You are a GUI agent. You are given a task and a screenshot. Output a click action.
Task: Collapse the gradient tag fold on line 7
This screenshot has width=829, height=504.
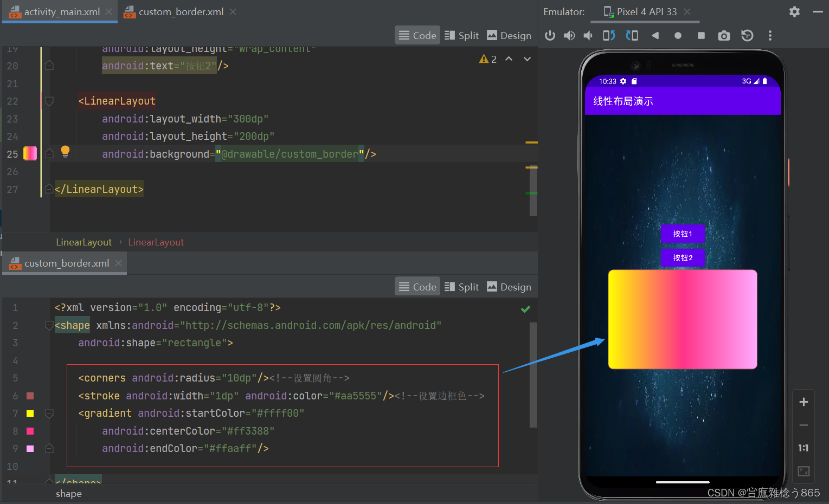coord(49,413)
